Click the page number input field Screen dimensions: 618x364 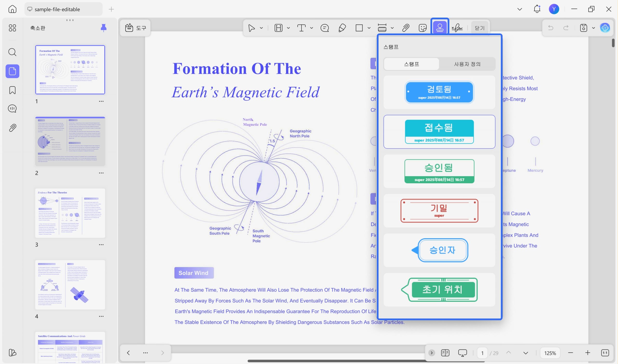pyautogui.click(x=482, y=353)
